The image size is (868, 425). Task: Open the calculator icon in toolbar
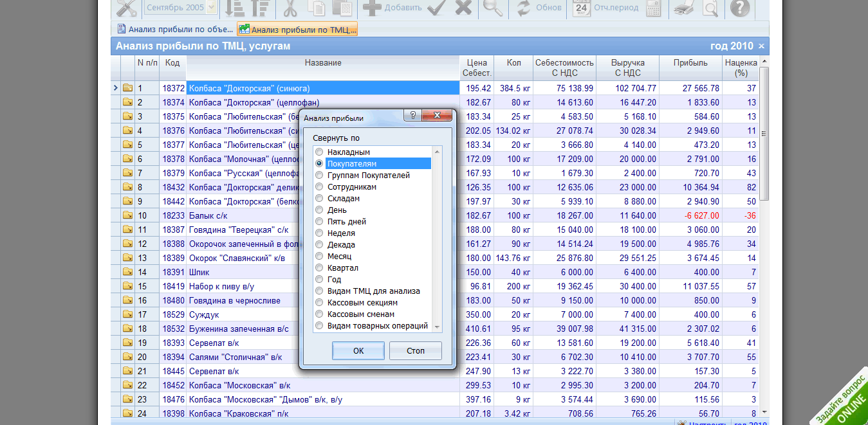[654, 8]
